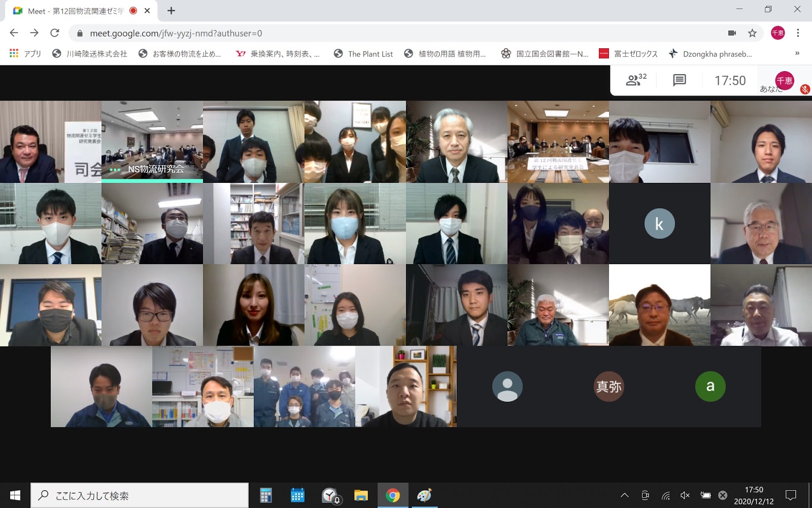812x508 pixels.
Task: Select the group tile of workers in blue uniforms
Action: click(304, 387)
